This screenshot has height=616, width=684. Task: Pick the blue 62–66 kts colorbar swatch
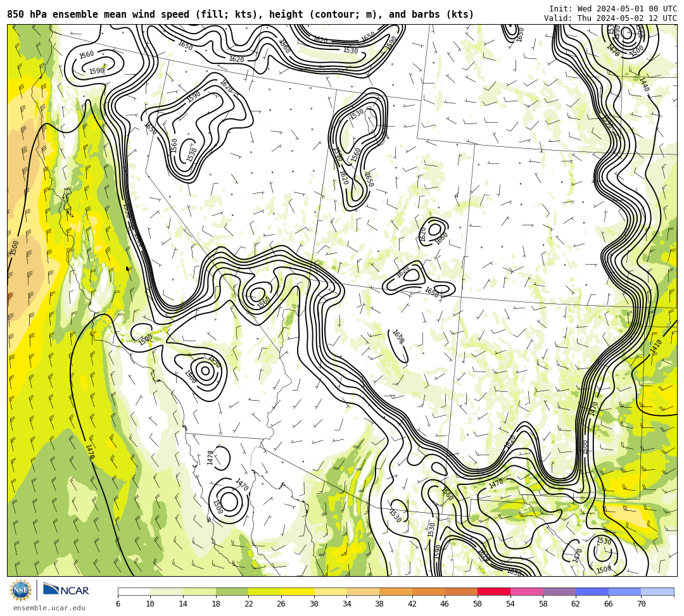pyautogui.click(x=592, y=591)
